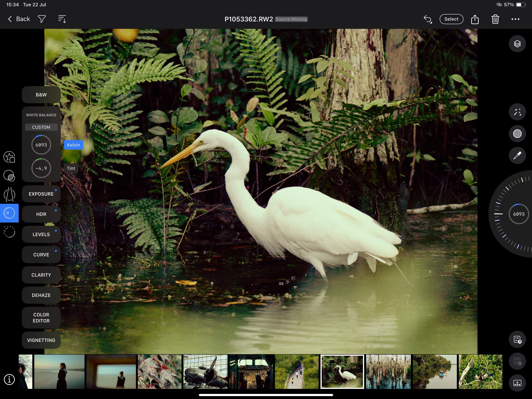Open the bird on branch thumbnail
This screenshot has height=399, width=532.
tap(481, 372)
